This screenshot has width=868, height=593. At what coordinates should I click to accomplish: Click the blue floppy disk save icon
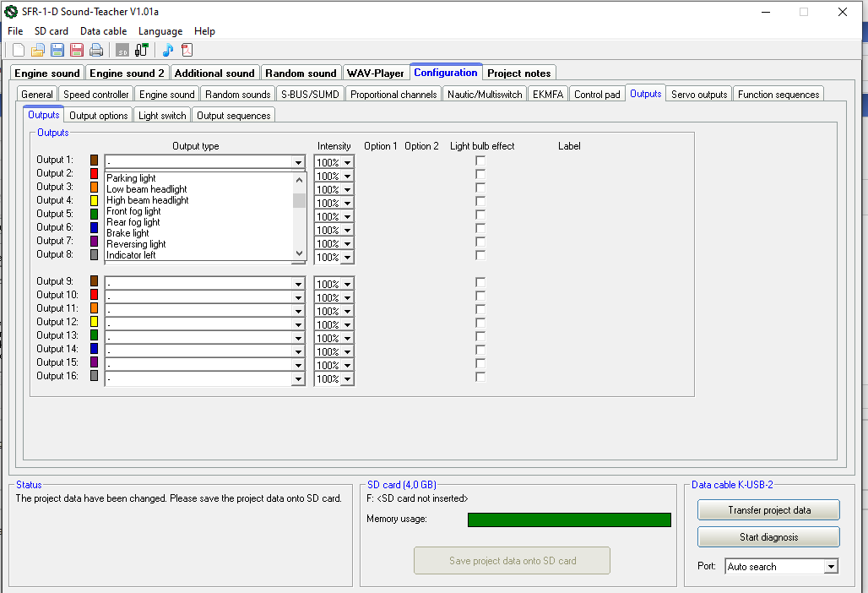(x=57, y=51)
